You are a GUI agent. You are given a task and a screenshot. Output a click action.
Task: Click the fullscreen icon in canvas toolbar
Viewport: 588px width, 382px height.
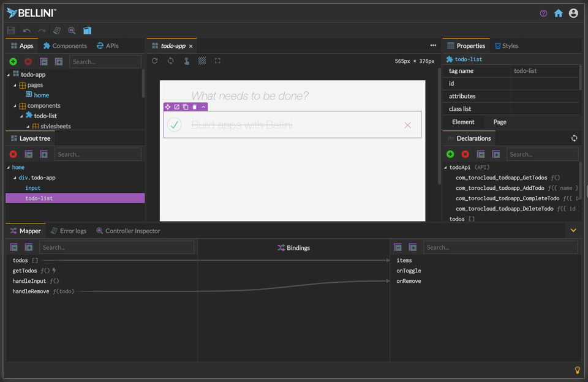217,61
